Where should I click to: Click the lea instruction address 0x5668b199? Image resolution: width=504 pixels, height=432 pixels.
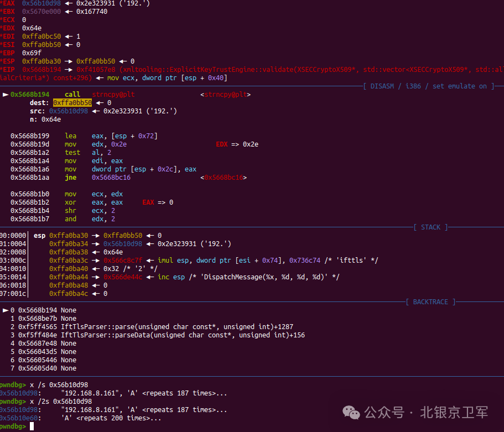tap(30, 136)
